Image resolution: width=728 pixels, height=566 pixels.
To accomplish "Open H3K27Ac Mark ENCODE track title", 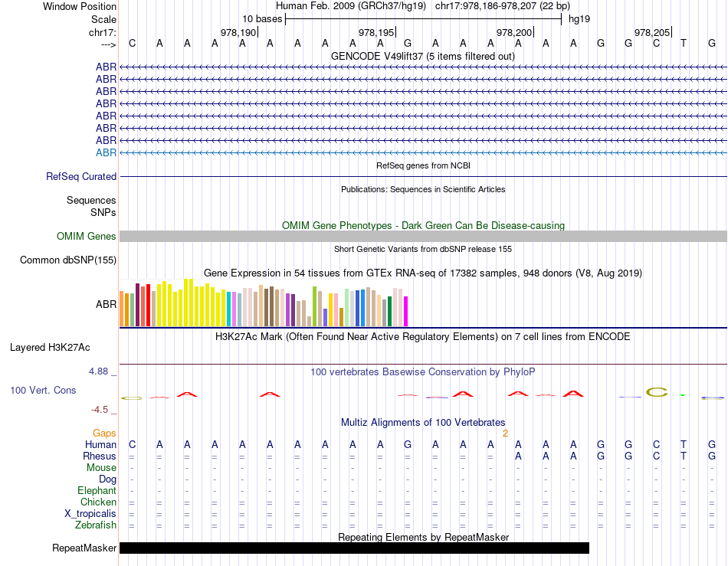I will point(423,337).
